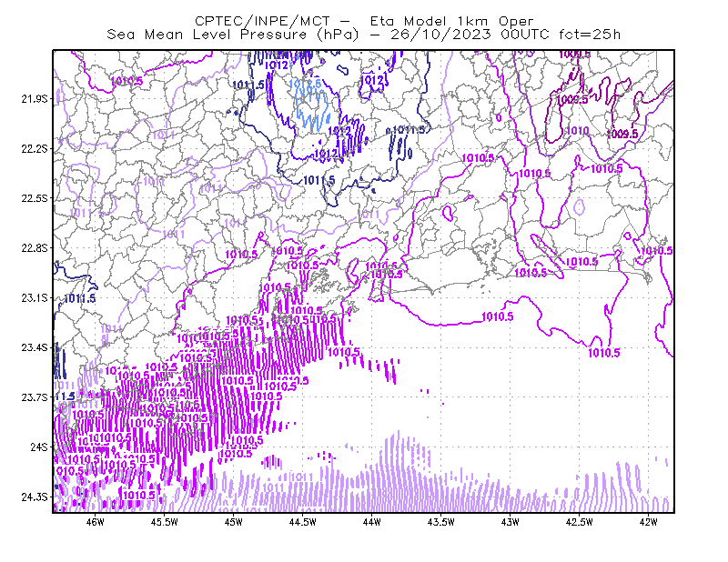
Task: Click the 22.5S latitude axis label
Action: click(35, 198)
